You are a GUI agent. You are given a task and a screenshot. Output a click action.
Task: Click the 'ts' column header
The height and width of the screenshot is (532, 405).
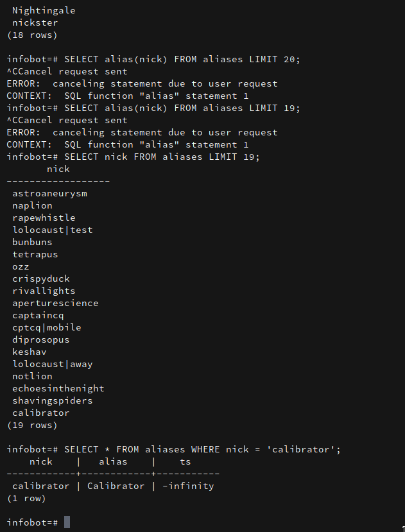(185, 461)
